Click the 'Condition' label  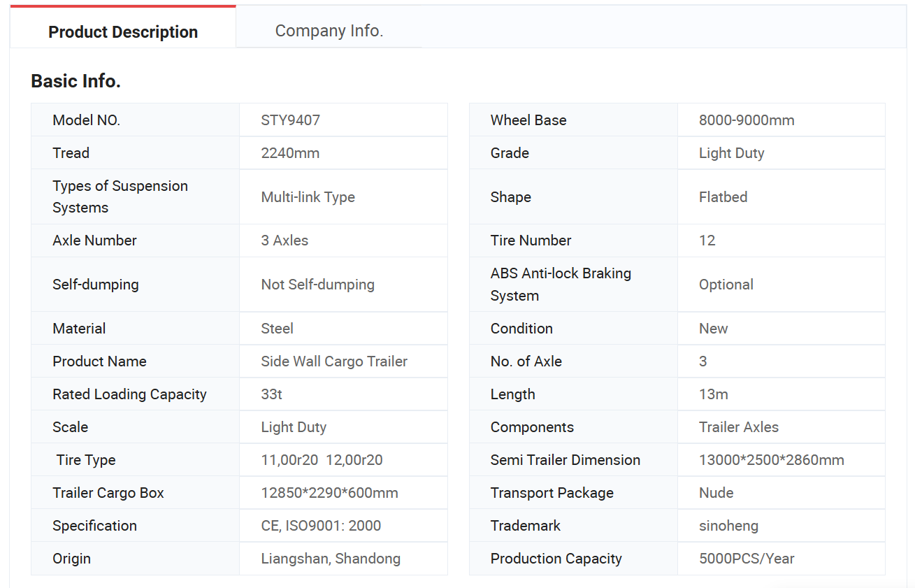[x=522, y=329]
